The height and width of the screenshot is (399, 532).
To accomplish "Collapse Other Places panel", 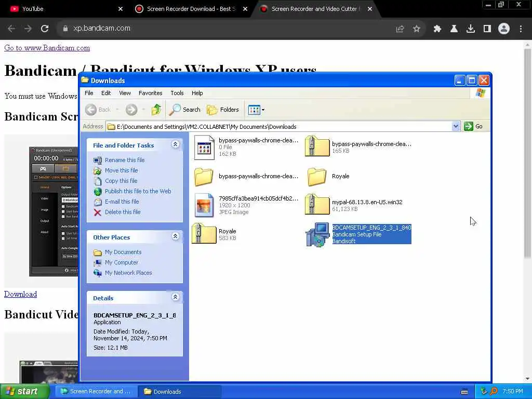I will [x=175, y=236].
